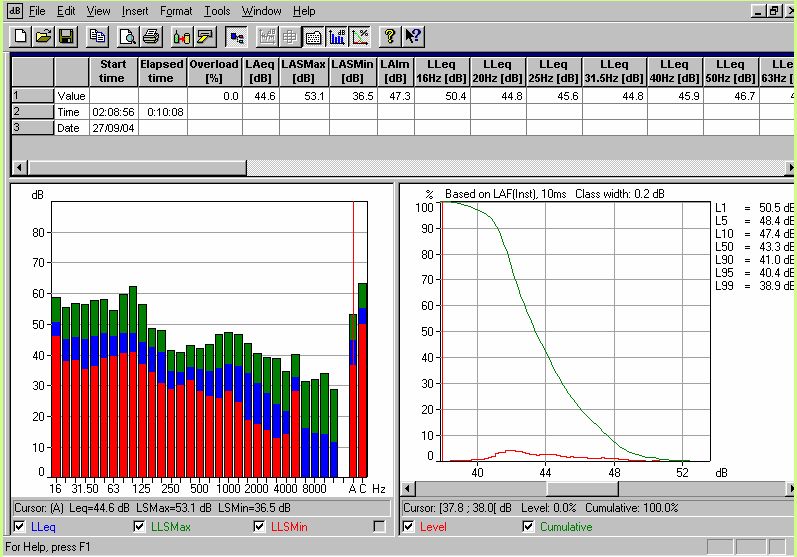797x557 pixels.
Task: Click the spectrum cursor readout 'Leq=44.6 dB'
Action: 98,508
